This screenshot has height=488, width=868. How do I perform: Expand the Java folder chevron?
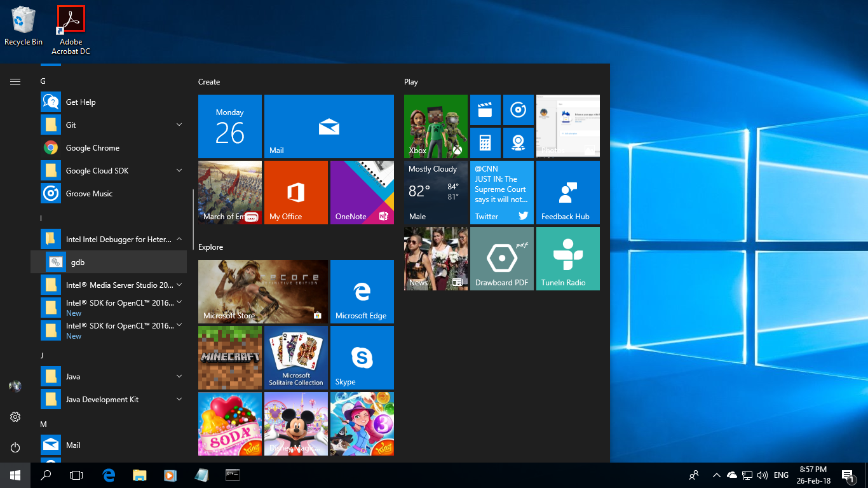coord(179,377)
